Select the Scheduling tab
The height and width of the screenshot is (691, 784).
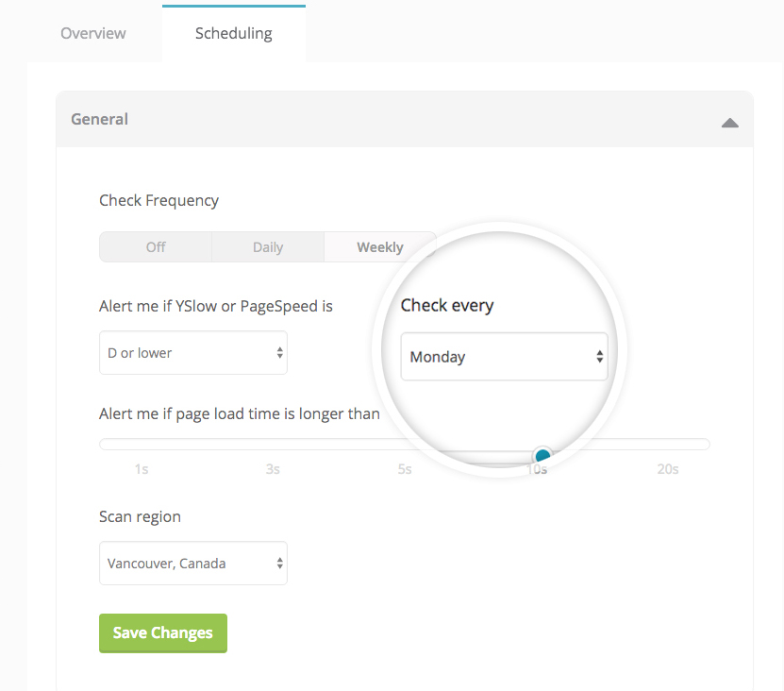click(x=233, y=33)
